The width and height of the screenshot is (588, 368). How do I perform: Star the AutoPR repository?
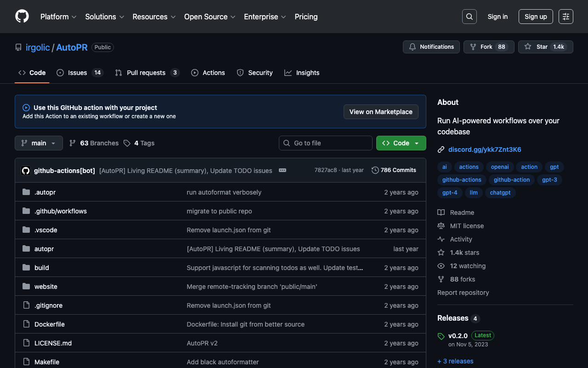[545, 47]
